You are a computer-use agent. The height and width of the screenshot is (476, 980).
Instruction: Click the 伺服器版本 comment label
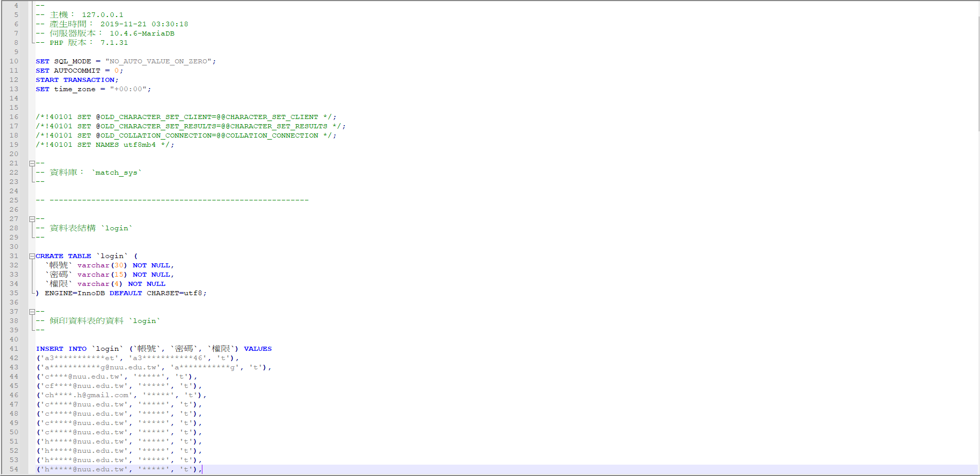point(76,33)
